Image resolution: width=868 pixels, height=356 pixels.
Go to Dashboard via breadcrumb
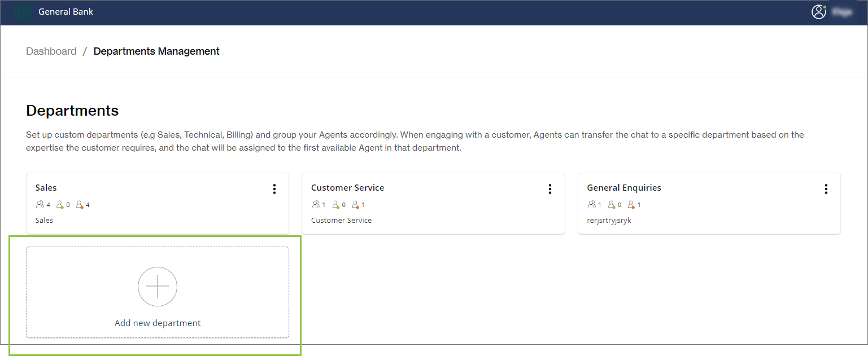51,51
